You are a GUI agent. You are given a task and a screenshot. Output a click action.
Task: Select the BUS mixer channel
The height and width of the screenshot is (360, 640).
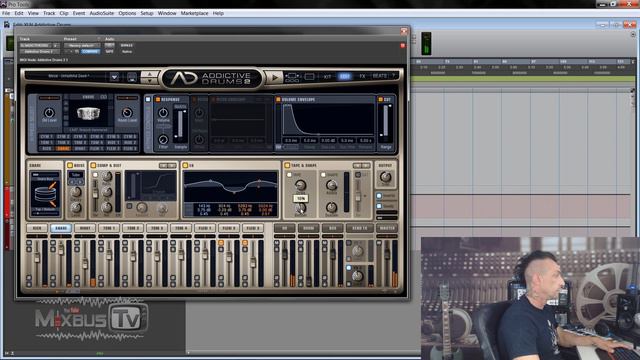pos(333,228)
